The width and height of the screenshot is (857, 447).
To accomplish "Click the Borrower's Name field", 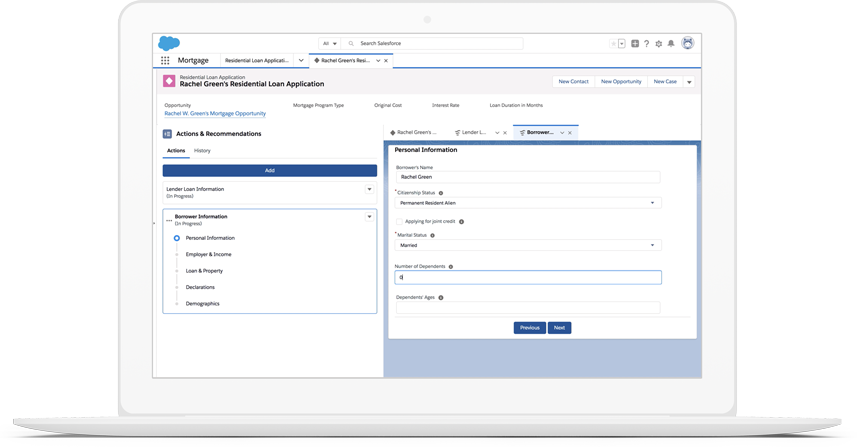I will (528, 177).
